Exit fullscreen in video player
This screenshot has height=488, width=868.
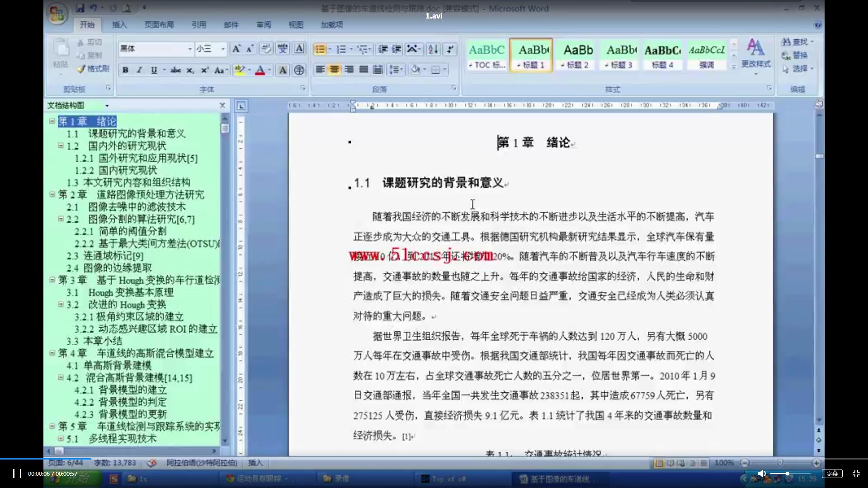point(856,474)
